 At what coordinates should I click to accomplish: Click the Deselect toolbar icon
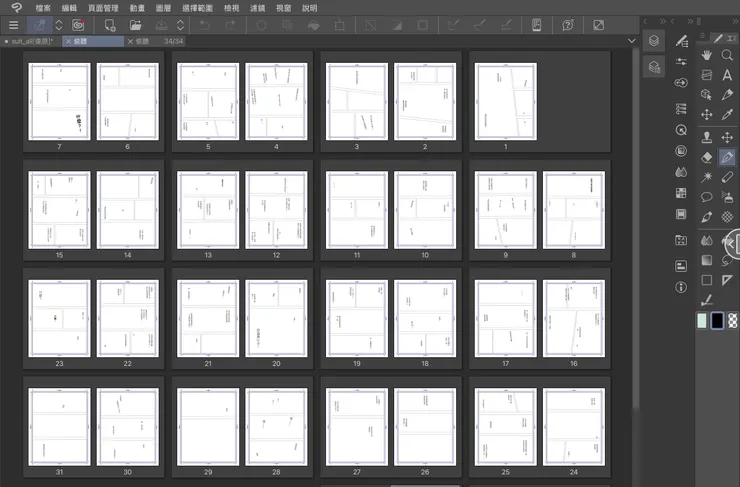(370, 25)
